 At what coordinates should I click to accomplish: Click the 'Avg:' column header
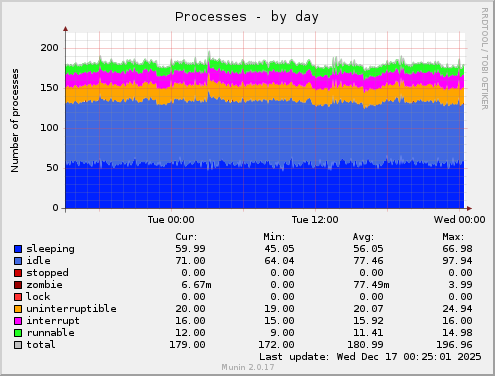point(363,237)
